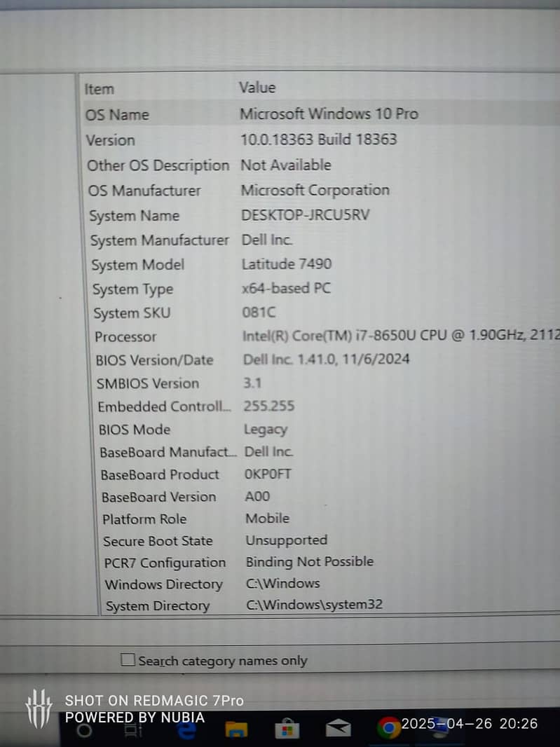
Task: Select the 'System SKU' item
Action: [x=132, y=313]
